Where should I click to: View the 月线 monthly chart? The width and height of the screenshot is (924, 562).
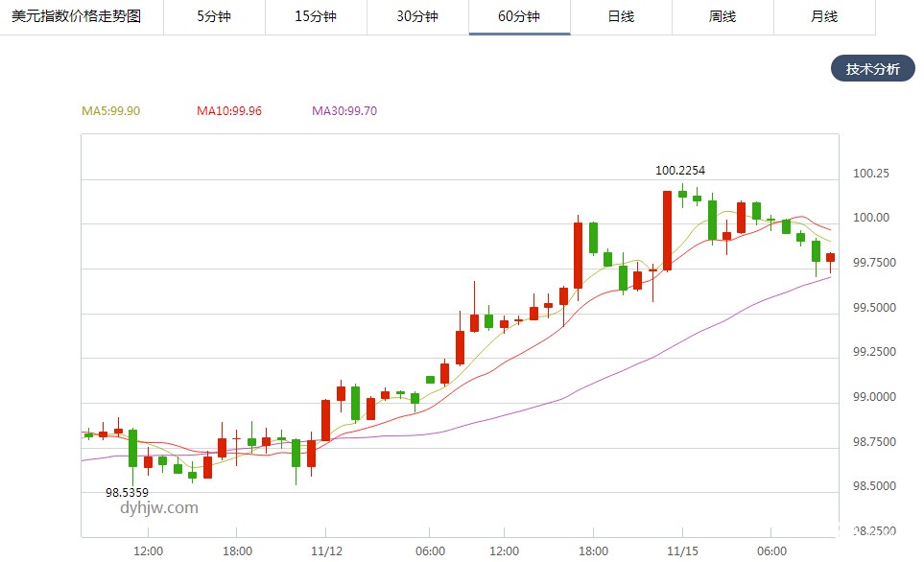tap(824, 16)
